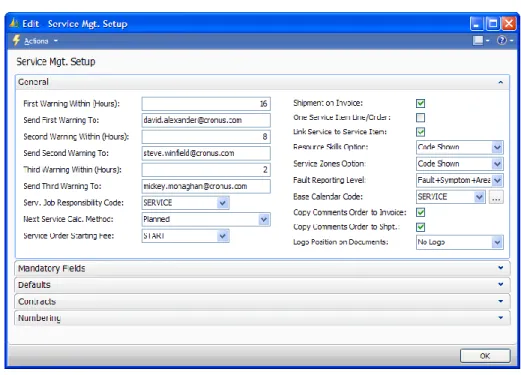Click the Third Warning Within (Hours) field
Screen dimensions: 521x375
[206, 170]
